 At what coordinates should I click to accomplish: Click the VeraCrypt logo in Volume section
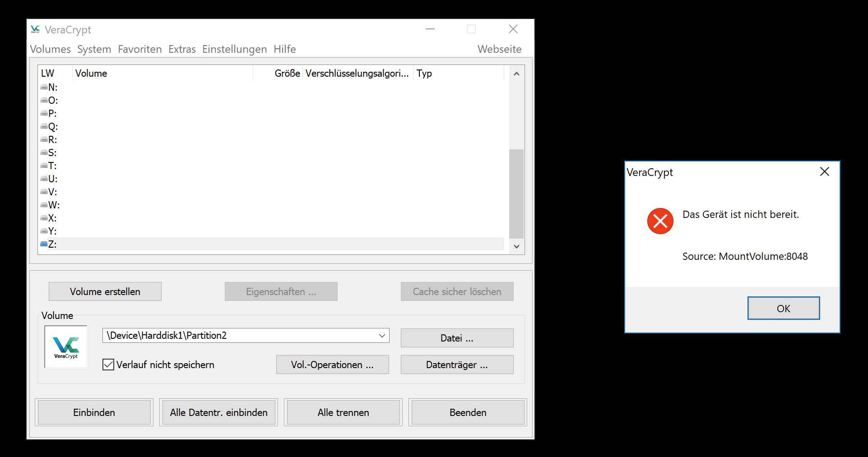[66, 347]
